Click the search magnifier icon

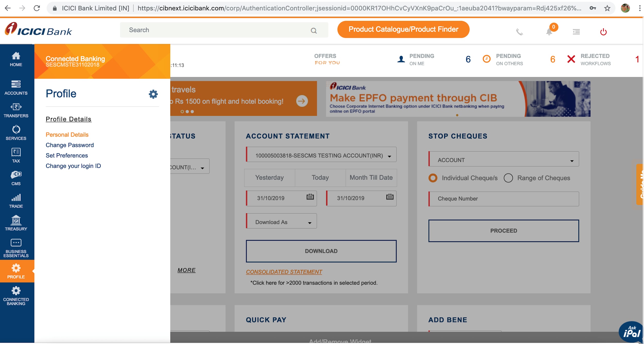pyautogui.click(x=313, y=30)
